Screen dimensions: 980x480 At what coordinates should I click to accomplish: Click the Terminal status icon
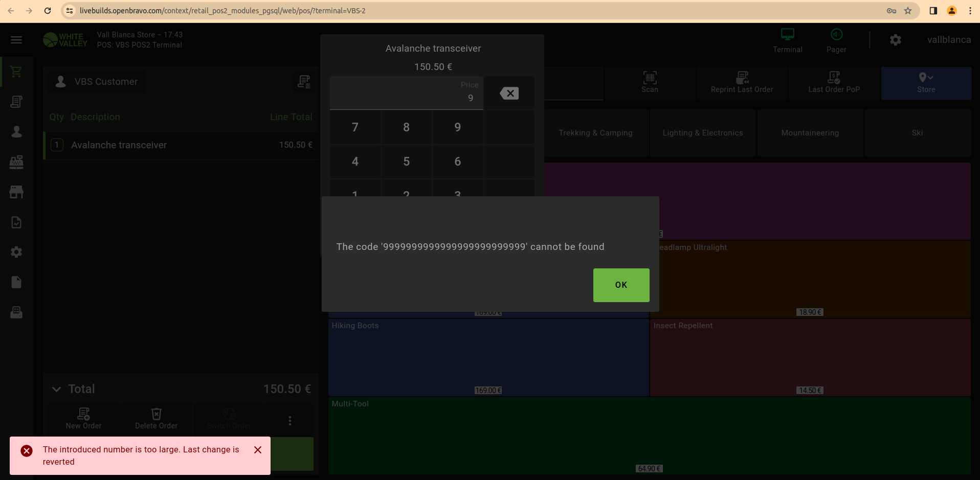pos(788,35)
